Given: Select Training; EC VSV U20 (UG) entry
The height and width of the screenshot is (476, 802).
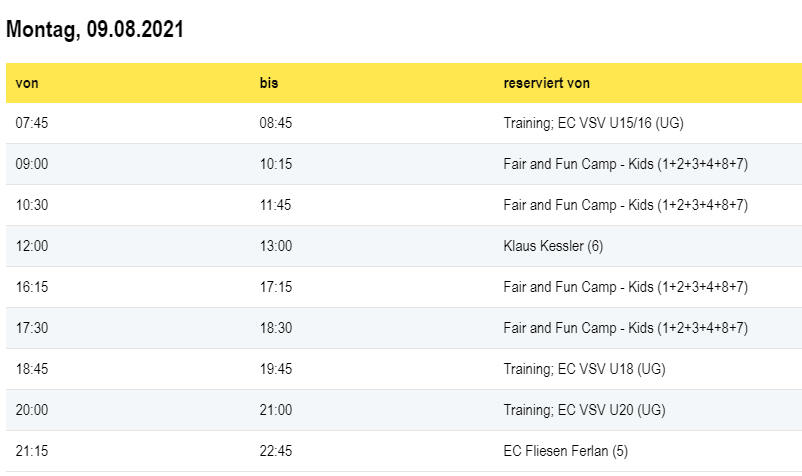Looking at the screenshot, I should 584,410.
